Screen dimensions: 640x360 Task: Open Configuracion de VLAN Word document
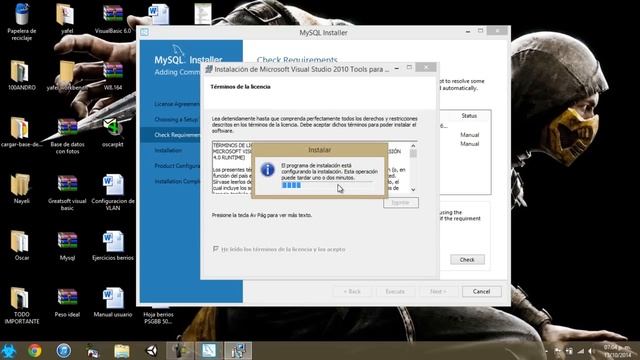point(113,192)
